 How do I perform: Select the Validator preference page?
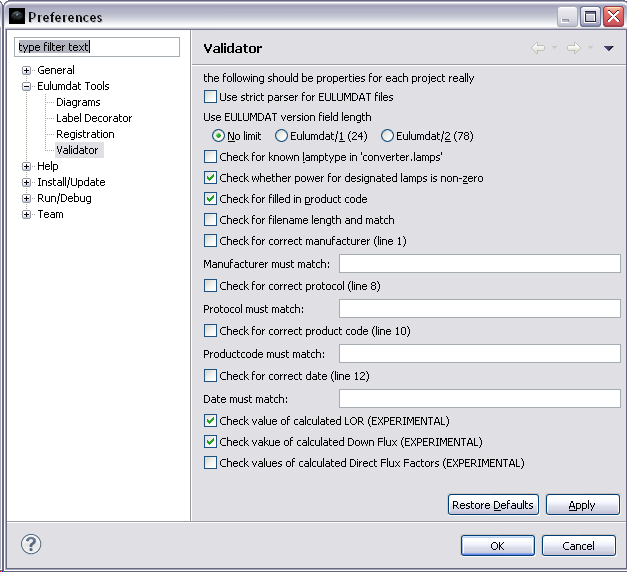(x=77, y=150)
